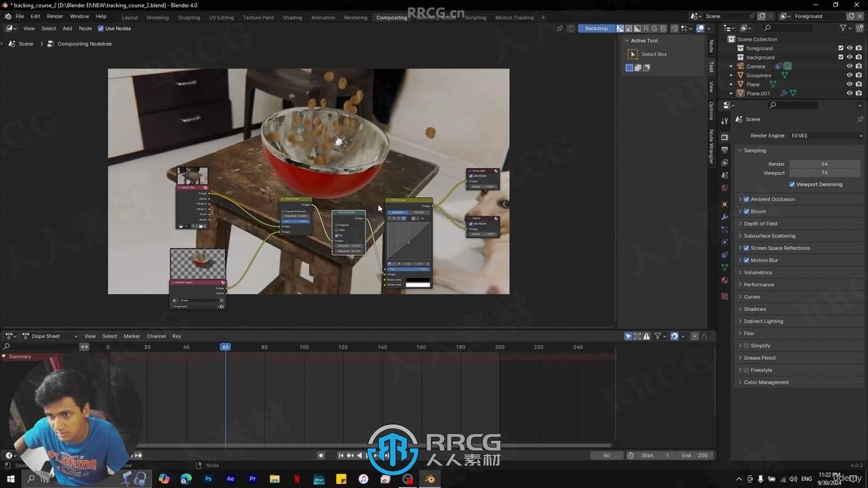Click the current frame 60 marker
This screenshot has width=868, height=488.
pos(225,347)
